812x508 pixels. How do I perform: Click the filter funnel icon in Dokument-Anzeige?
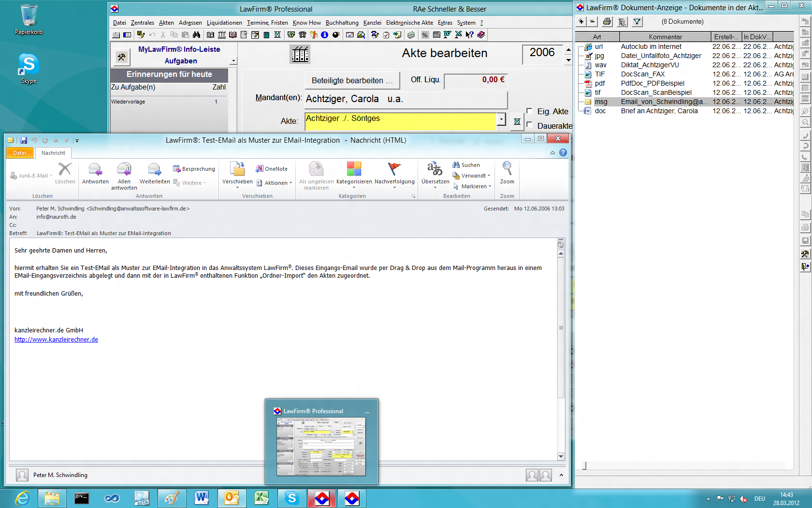pos(637,22)
